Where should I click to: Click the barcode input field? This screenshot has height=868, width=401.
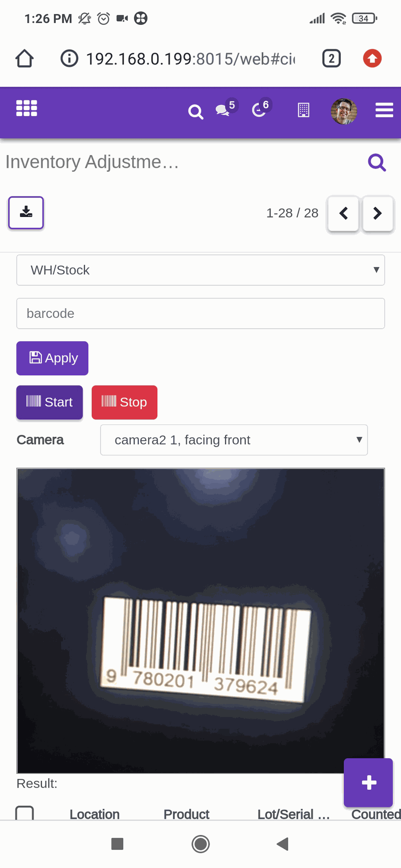pyautogui.click(x=200, y=313)
